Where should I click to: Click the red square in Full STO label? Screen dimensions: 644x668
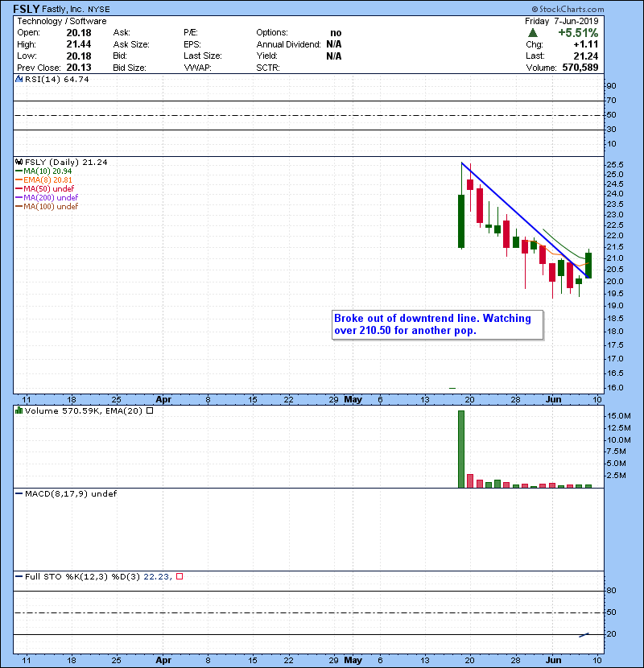180,577
